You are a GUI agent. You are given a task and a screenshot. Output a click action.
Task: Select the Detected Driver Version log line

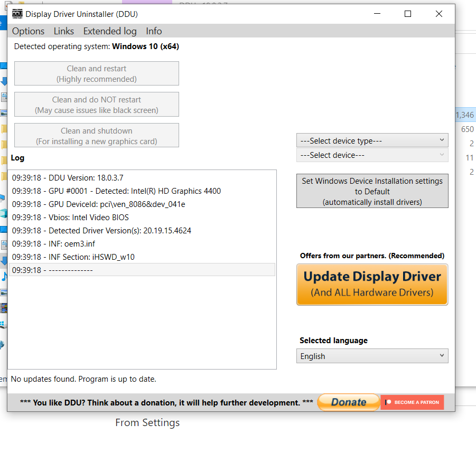tap(142, 231)
